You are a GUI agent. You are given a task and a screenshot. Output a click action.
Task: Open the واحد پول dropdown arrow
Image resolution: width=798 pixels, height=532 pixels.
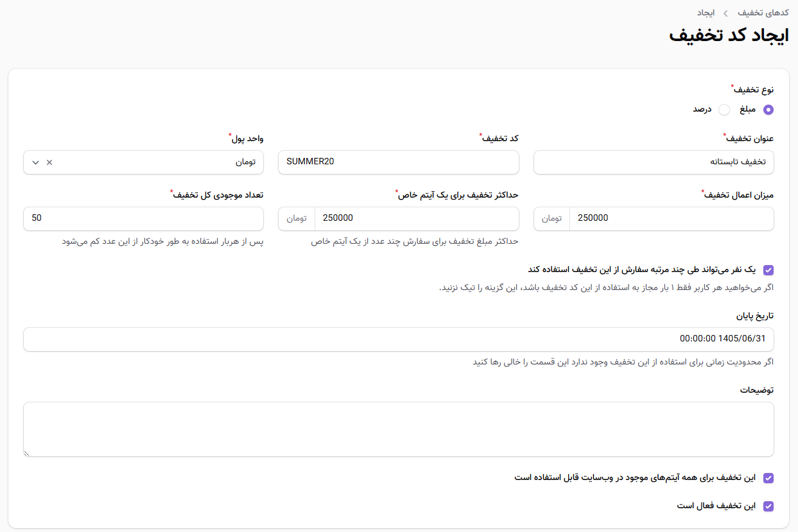35,162
